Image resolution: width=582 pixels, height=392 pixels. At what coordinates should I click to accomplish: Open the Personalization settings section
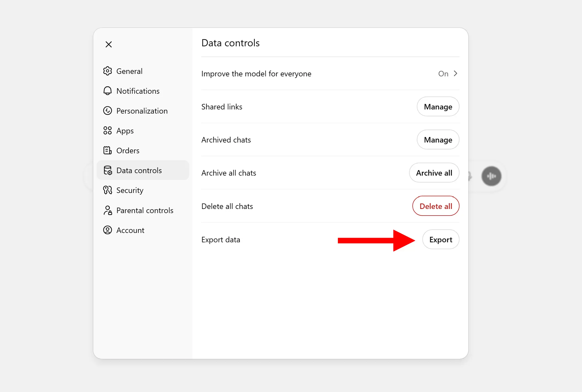click(142, 111)
